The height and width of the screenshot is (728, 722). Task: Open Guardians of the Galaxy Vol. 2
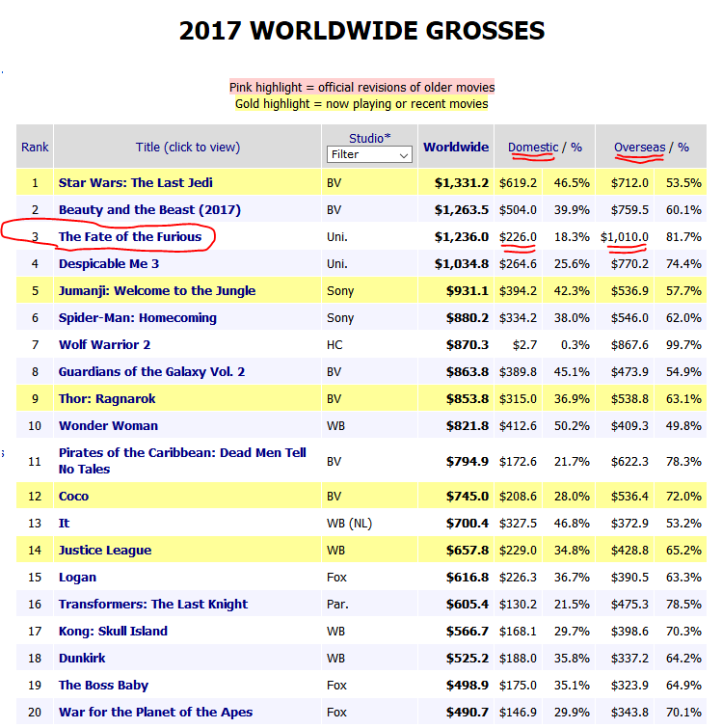152,371
